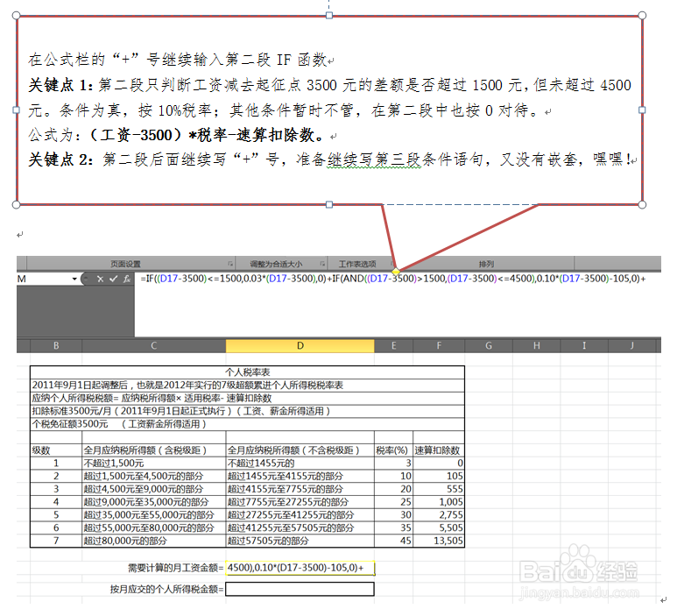Click the 需要计算的月工资金额= label
This screenshot has width=677, height=616.
176,568
